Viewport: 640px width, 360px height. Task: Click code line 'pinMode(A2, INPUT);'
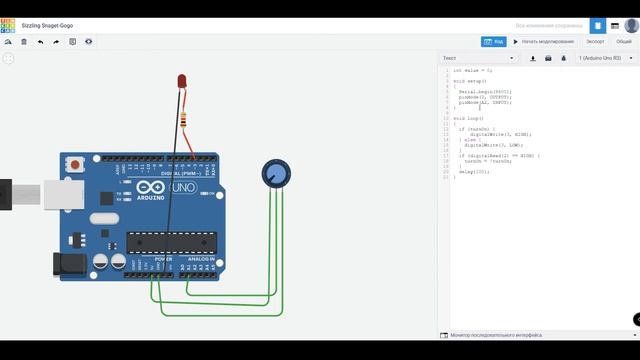[x=485, y=102]
